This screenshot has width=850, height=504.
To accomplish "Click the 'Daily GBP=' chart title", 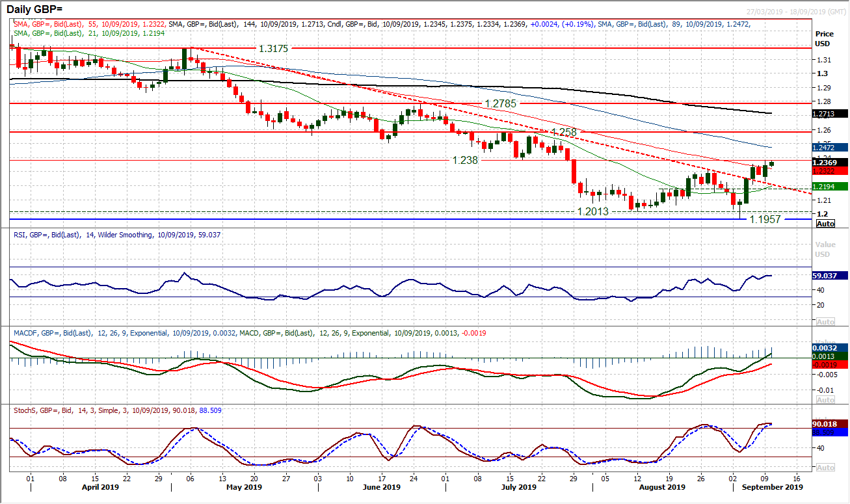I will 34,10.
